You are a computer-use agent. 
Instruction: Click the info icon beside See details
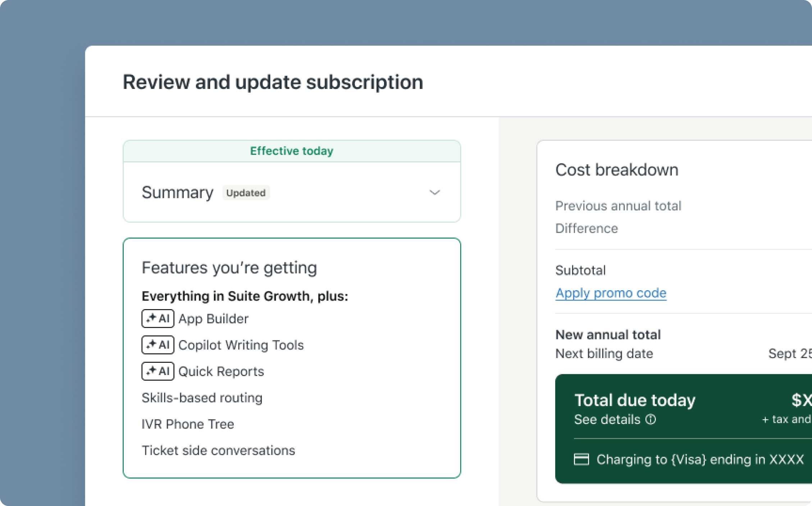[x=652, y=419]
